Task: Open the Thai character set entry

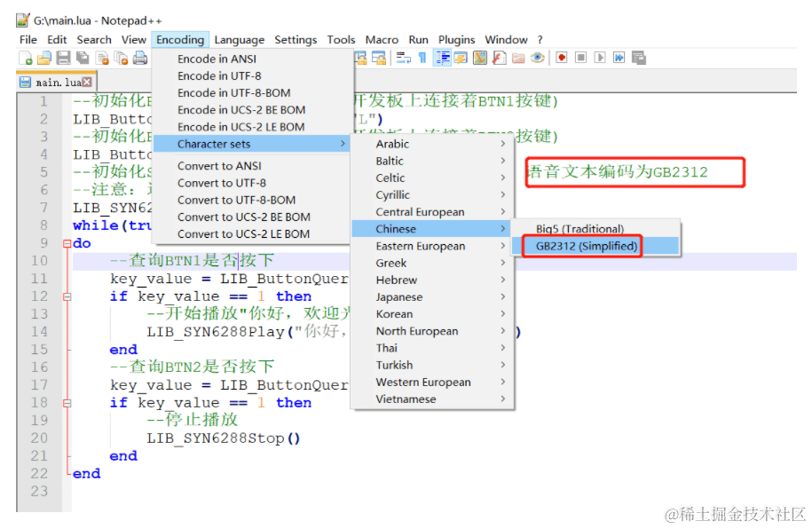Action: click(x=432, y=348)
